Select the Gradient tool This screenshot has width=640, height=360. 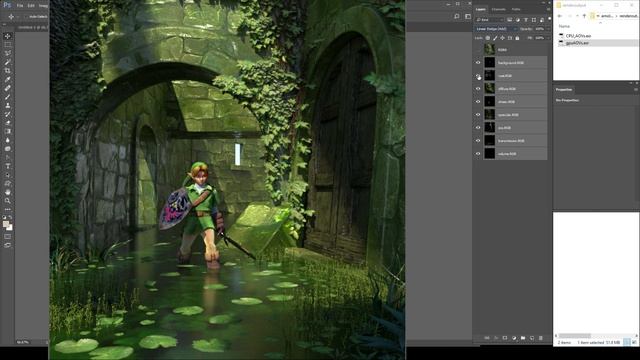click(7, 131)
